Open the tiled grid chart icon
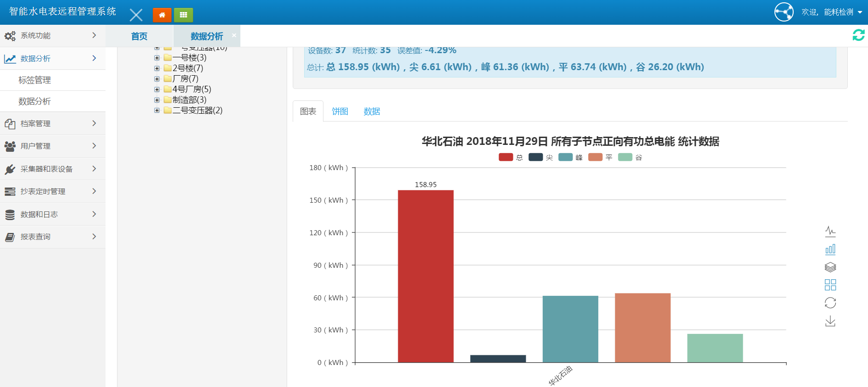 (x=830, y=285)
